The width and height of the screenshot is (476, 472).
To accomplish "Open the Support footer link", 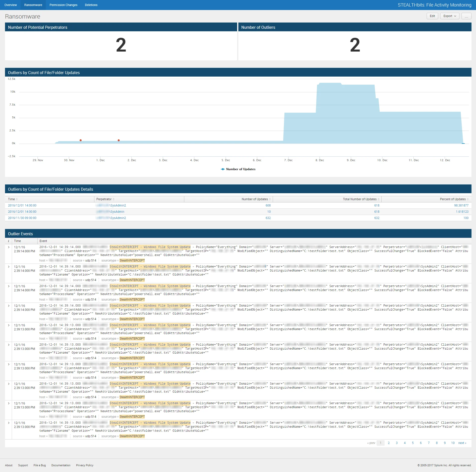I will pyautogui.click(x=23, y=465).
